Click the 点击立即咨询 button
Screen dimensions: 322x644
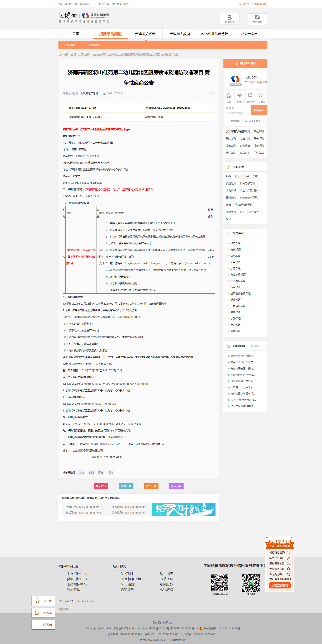point(280,585)
